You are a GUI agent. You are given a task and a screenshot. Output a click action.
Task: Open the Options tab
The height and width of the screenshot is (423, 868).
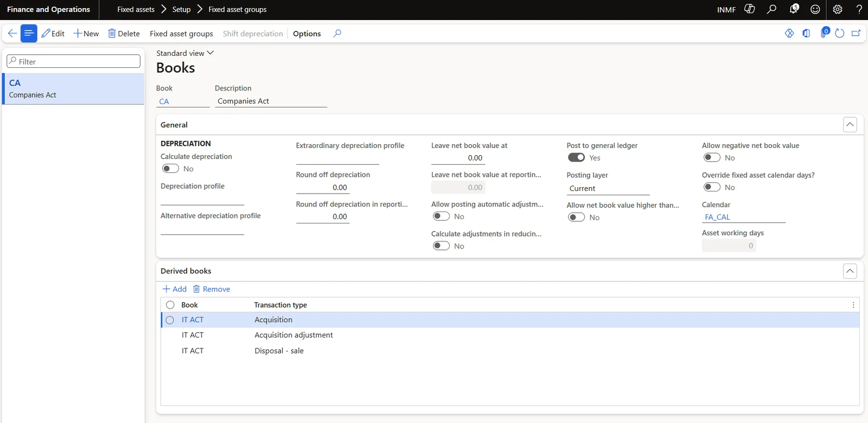click(x=307, y=34)
